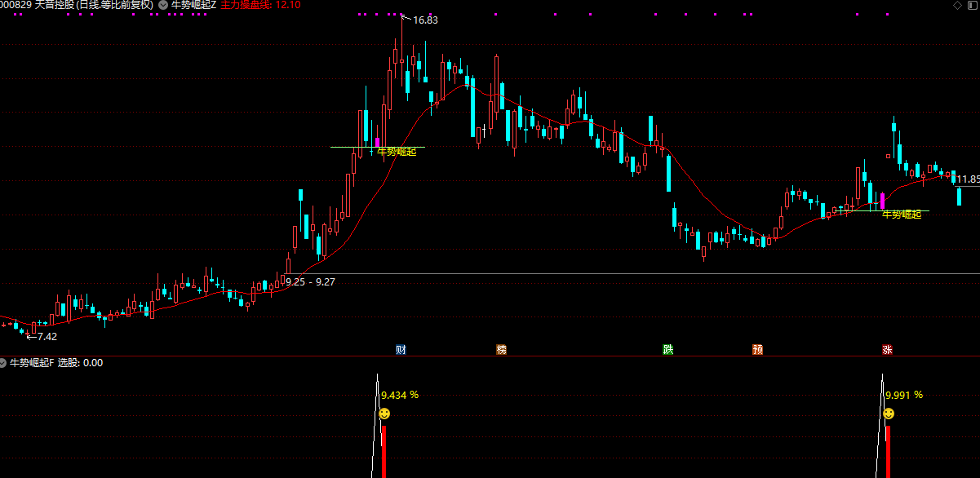Click the 9.25 - 9.27 gap label
Screen dimensions: 980x478
tap(310, 281)
